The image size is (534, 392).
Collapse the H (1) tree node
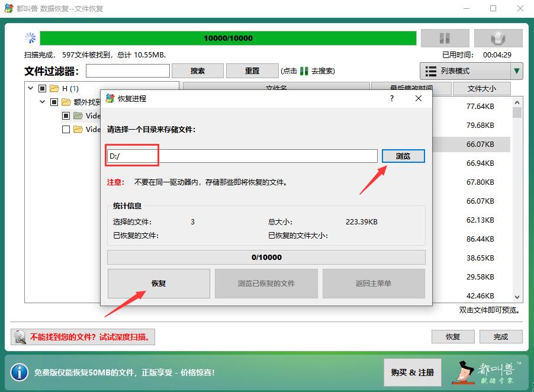[30, 88]
